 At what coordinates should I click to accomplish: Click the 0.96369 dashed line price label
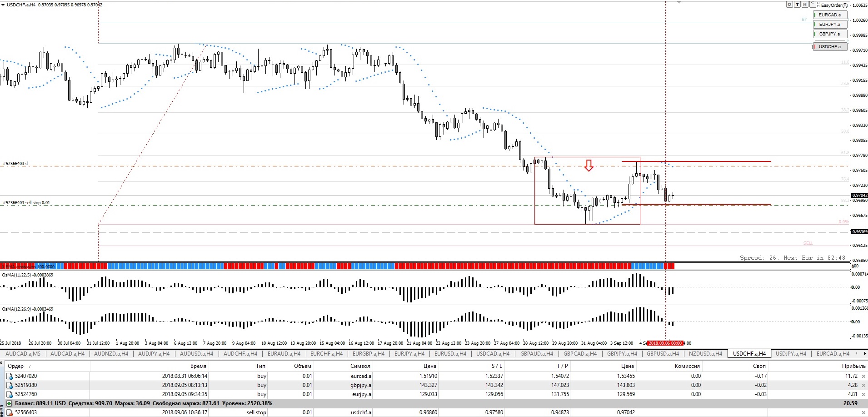(859, 232)
